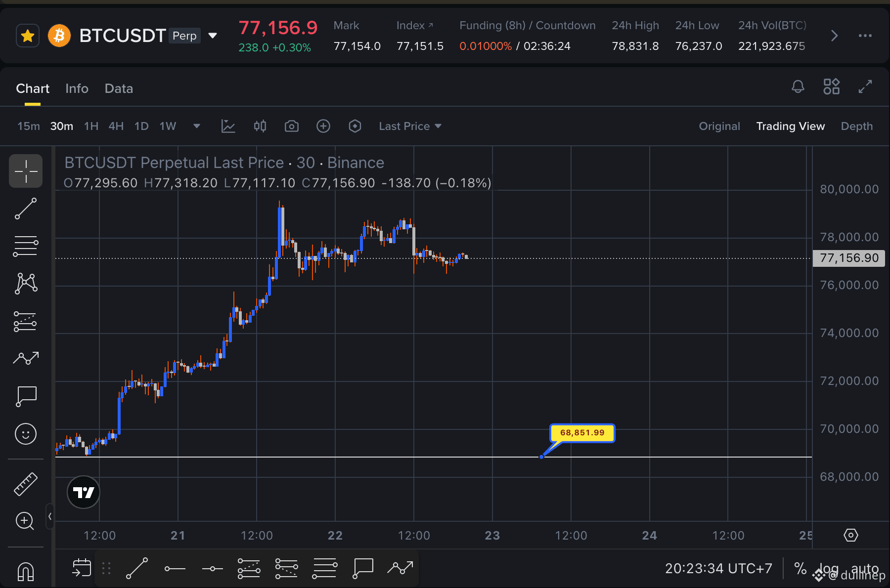Click the current price tag 77,156.90
Image resolution: width=890 pixels, height=588 pixels.
click(x=849, y=258)
